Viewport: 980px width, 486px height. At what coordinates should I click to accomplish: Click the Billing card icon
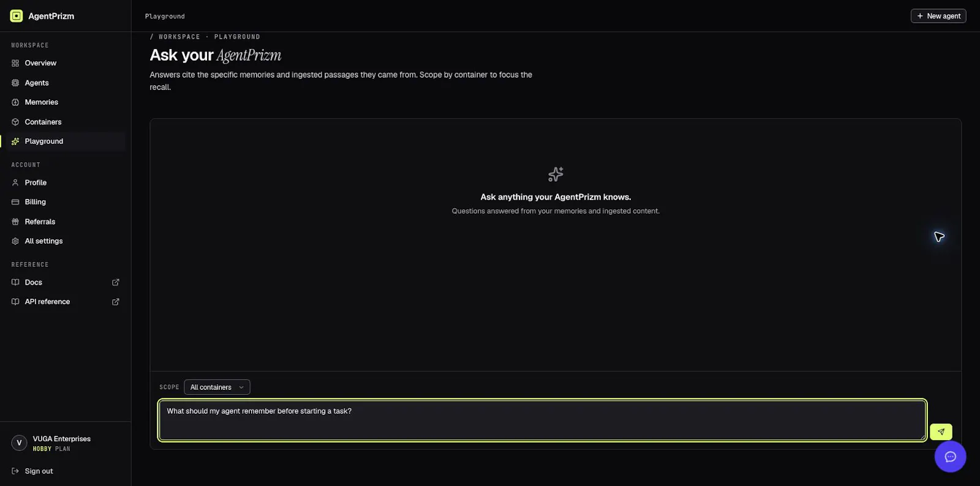[x=15, y=202]
